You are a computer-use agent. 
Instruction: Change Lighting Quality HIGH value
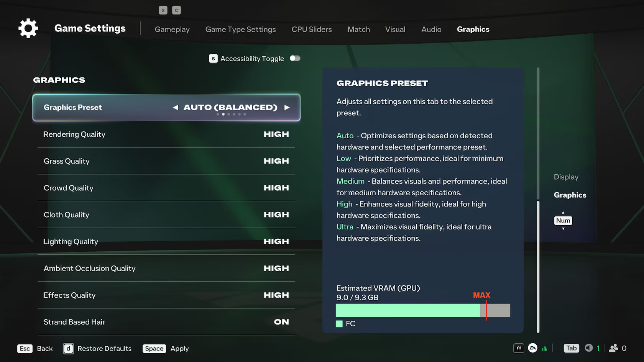click(x=276, y=242)
